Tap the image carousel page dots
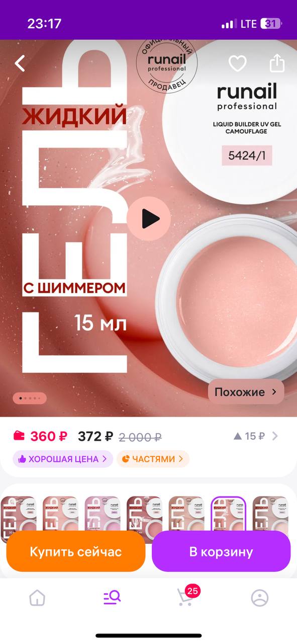Screen dimensions: 297x644 30,398
